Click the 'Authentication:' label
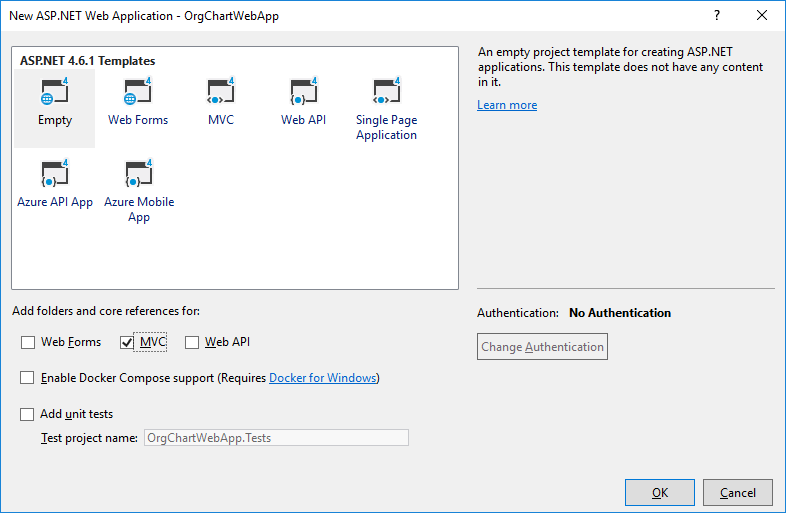 click(x=518, y=313)
